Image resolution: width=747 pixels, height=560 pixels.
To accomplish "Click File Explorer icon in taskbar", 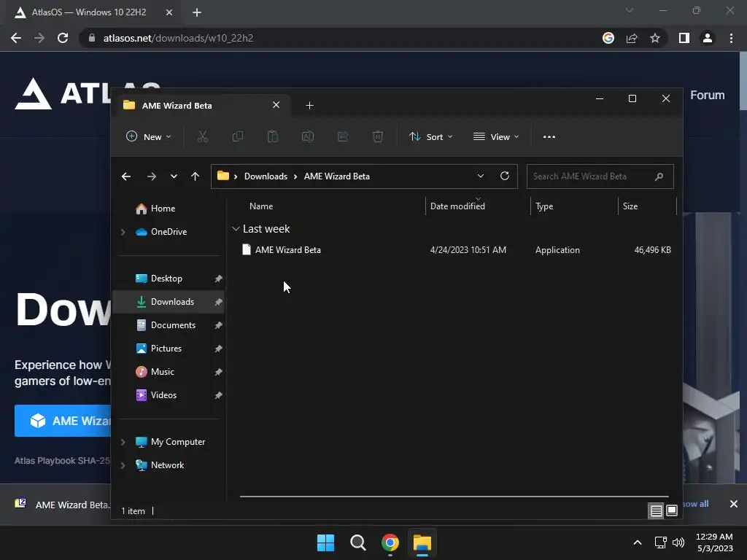I will point(422,542).
